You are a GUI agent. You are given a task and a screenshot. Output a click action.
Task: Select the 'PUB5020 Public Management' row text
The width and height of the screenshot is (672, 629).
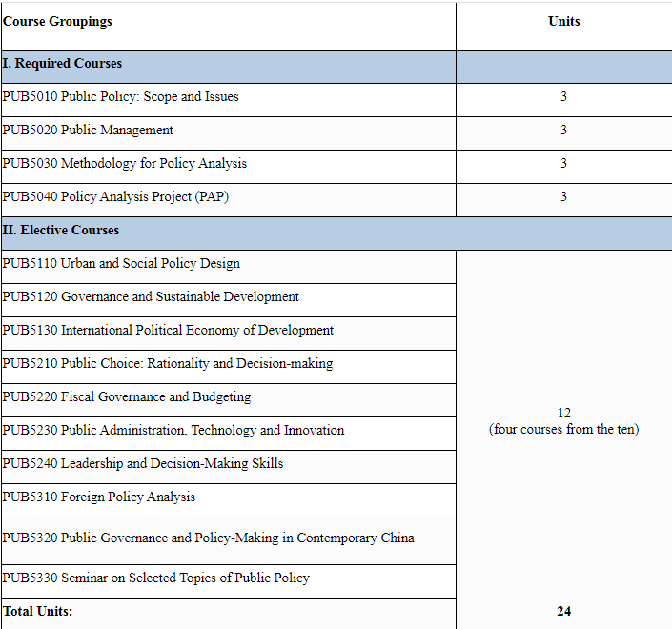click(88, 130)
